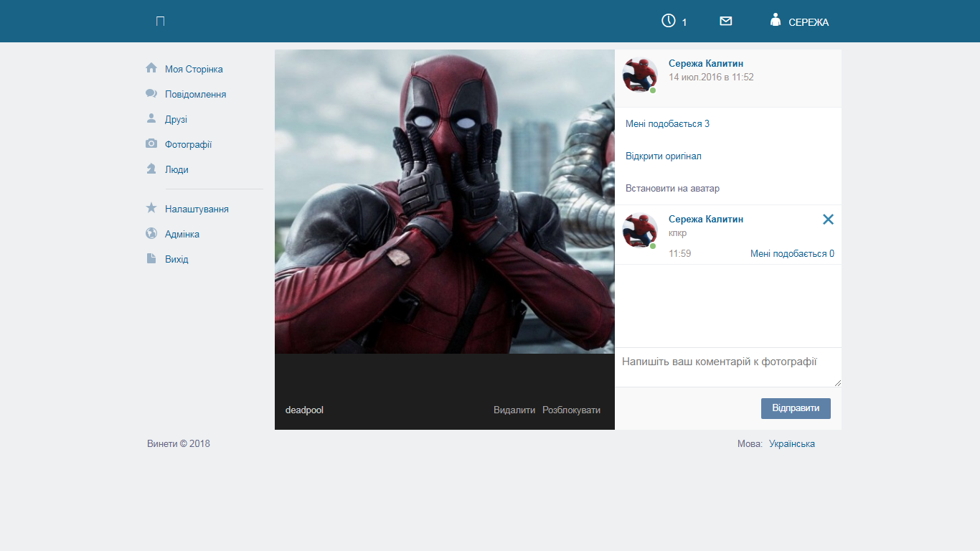The width and height of the screenshot is (980, 551).
Task: Open messages via the envelope icon
Action: 726,22
